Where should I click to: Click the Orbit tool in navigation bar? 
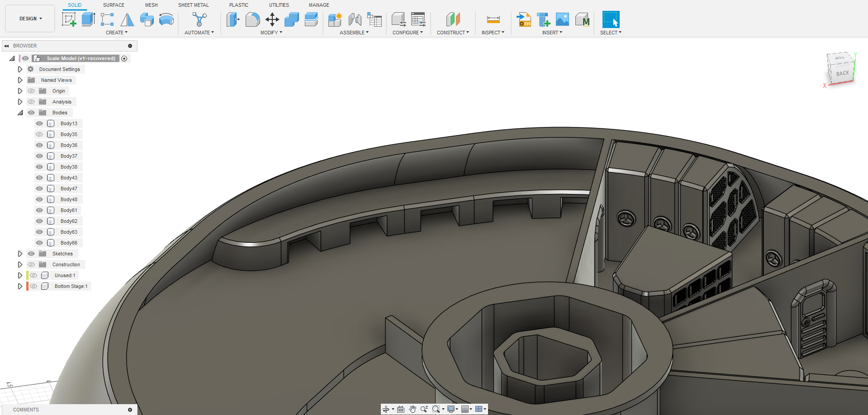click(x=386, y=409)
